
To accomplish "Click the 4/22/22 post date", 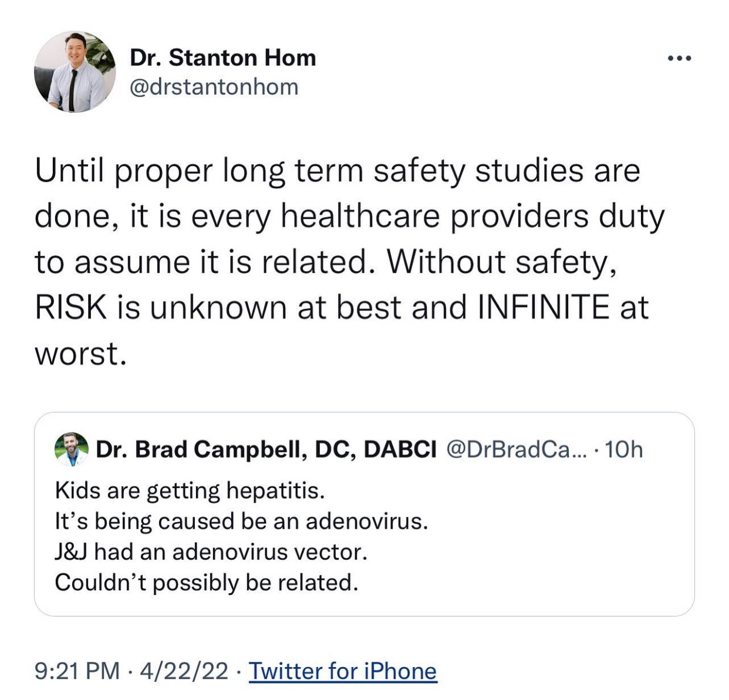I will pos(184,671).
